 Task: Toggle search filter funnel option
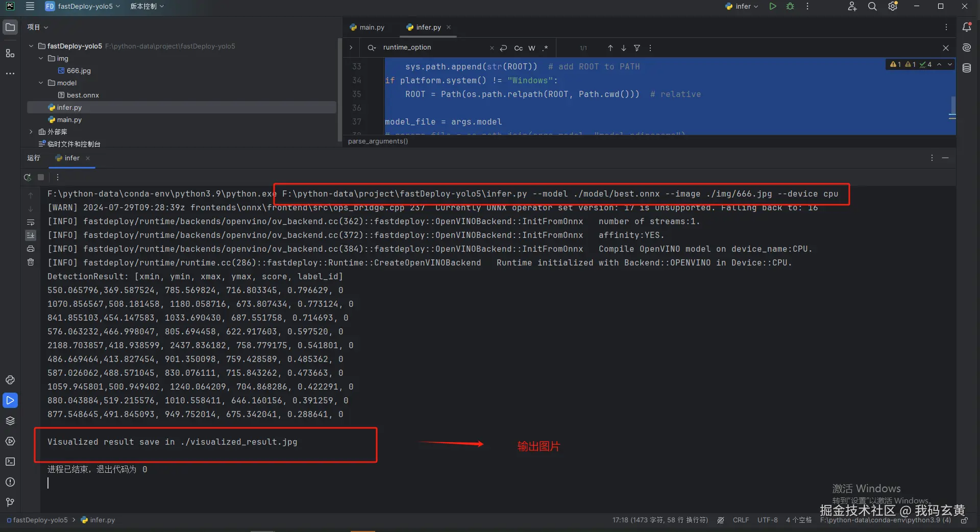(637, 48)
